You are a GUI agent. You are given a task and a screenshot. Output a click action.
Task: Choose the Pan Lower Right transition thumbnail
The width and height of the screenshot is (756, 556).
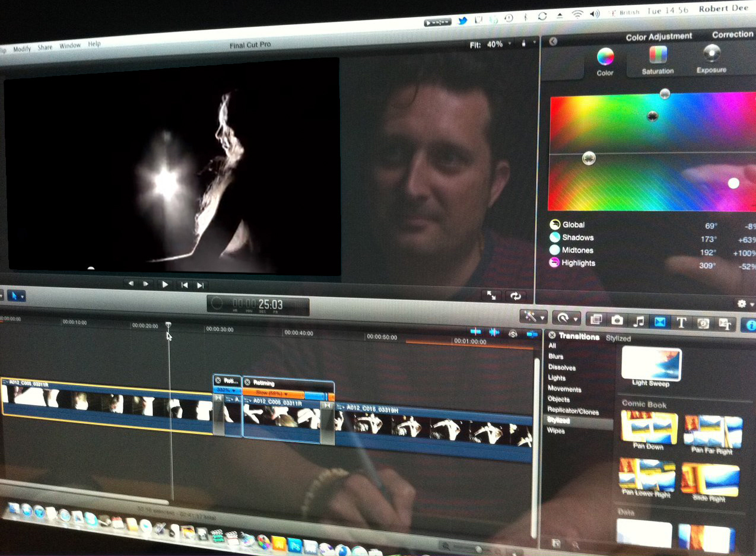point(647,474)
